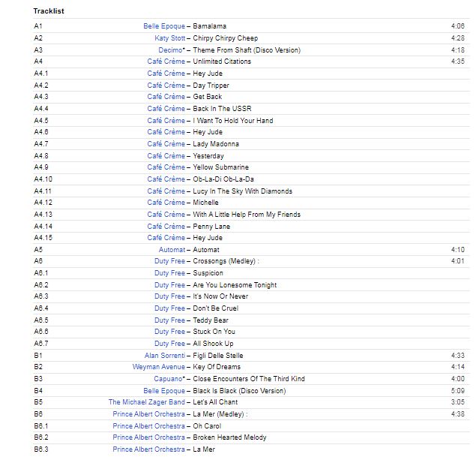Click Café Crème link next to Penny Lane
The image size is (476, 460).
(x=166, y=226)
